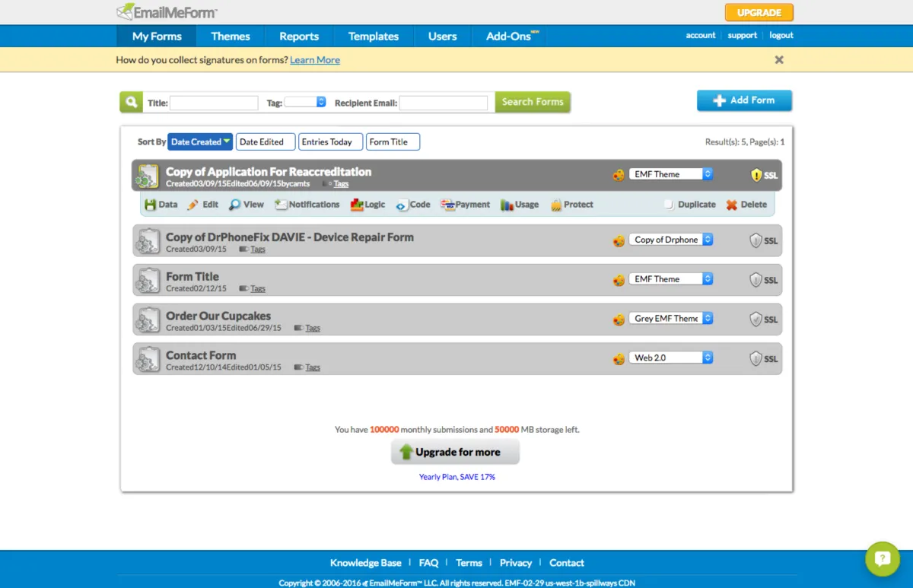Click the EmailMeForm logo

pos(167,11)
